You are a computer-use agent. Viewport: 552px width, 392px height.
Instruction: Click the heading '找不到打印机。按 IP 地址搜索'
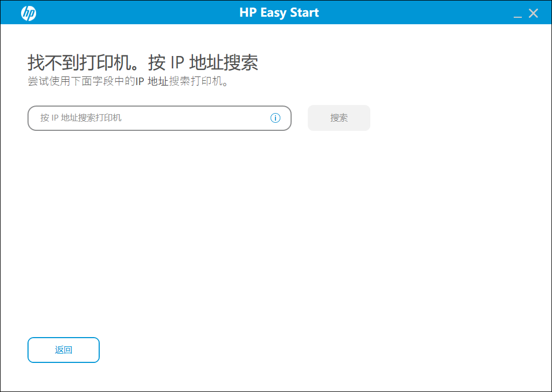click(x=143, y=63)
